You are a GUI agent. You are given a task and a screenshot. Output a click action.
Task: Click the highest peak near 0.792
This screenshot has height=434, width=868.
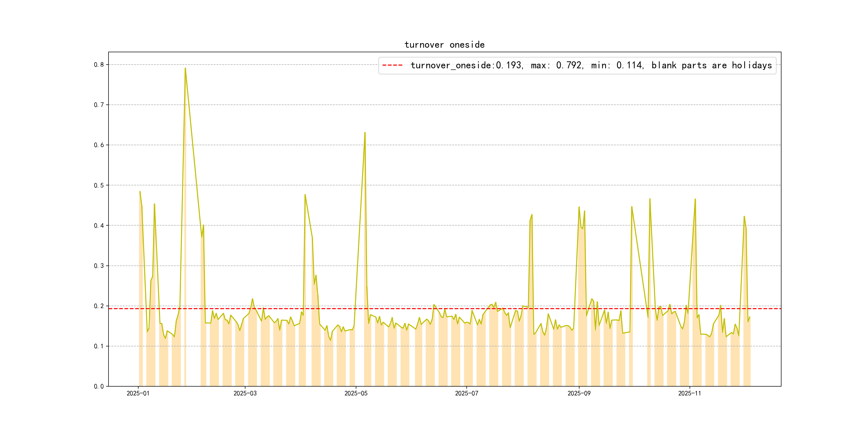tap(185, 68)
